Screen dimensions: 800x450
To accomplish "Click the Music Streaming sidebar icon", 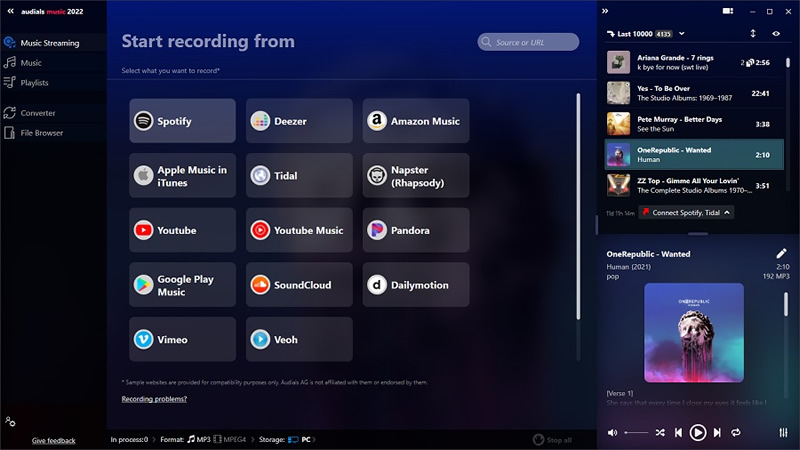I will tap(9, 42).
